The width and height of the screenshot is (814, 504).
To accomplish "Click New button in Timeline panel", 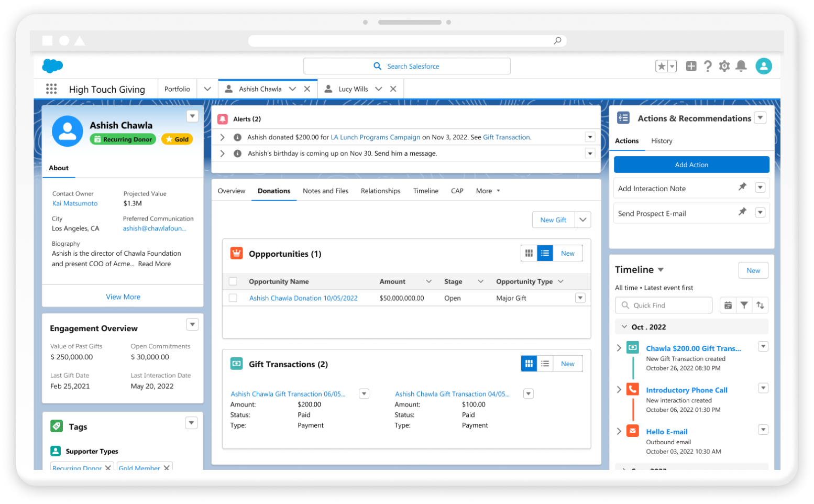I will (x=753, y=270).
